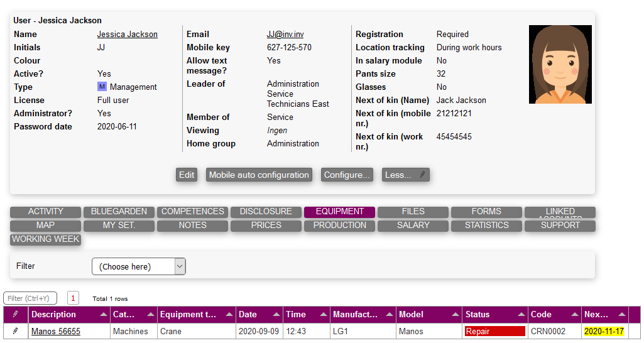Open the Manos 56655 equipment link
Image resolution: width=644 pixels, height=343 pixels.
pyautogui.click(x=56, y=331)
